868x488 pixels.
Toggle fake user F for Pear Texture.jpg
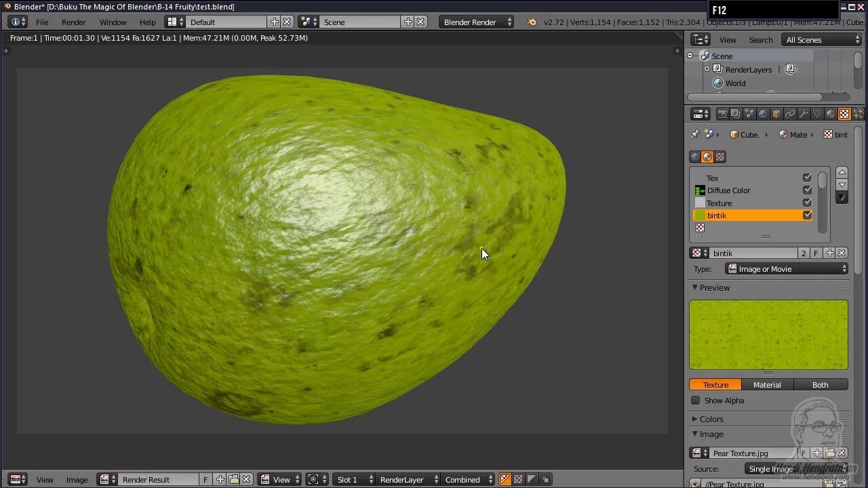pyautogui.click(x=804, y=453)
